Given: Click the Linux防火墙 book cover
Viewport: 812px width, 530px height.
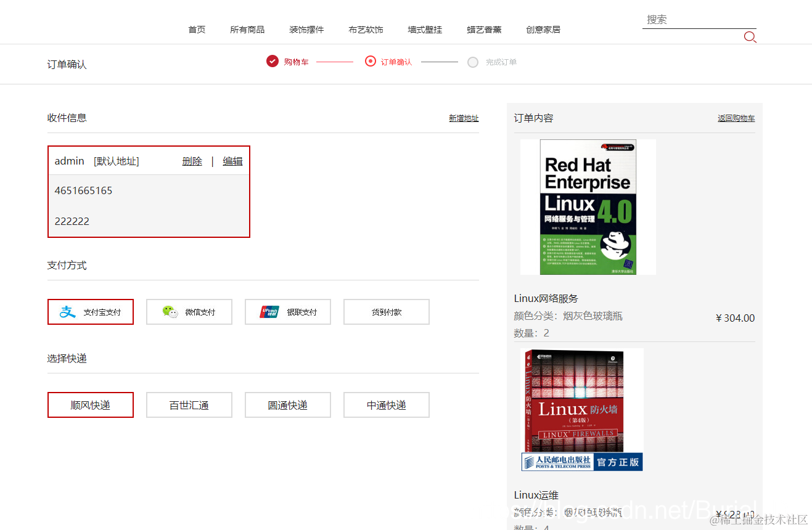Looking at the screenshot, I should tap(582, 410).
